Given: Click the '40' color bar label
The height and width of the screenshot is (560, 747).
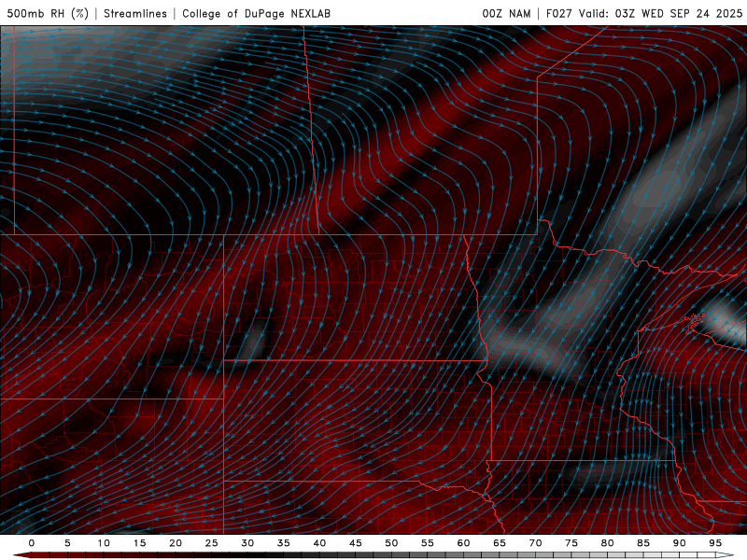Looking at the screenshot, I should [319, 543].
